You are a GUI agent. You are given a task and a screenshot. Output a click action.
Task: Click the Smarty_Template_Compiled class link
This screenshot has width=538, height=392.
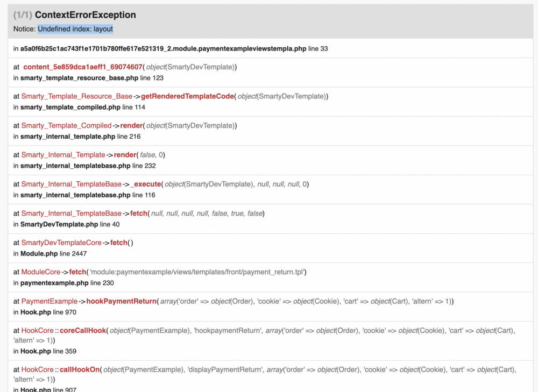tap(67, 125)
